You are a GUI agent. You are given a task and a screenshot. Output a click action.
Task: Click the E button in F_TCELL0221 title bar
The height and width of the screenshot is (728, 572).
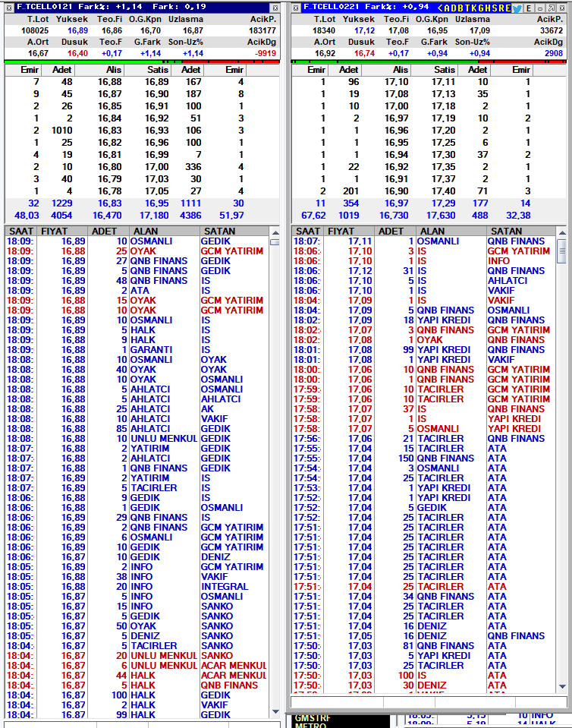click(529, 8)
